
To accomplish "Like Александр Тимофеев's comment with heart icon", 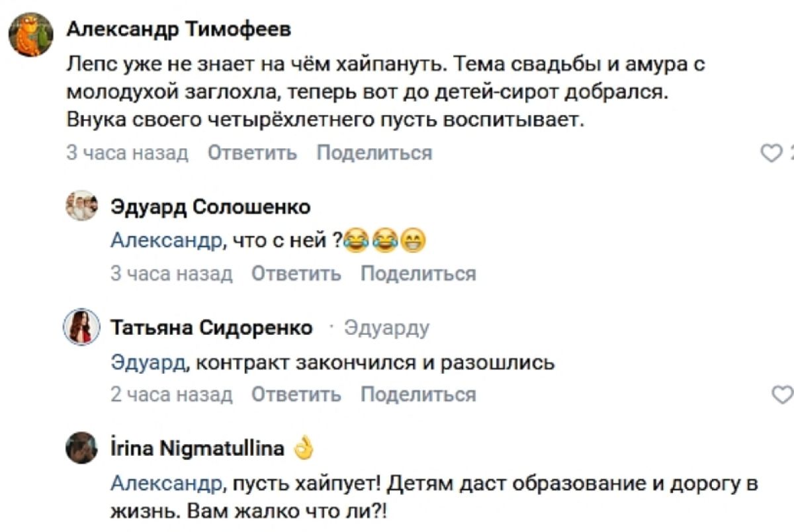I will pyautogui.click(x=771, y=154).
